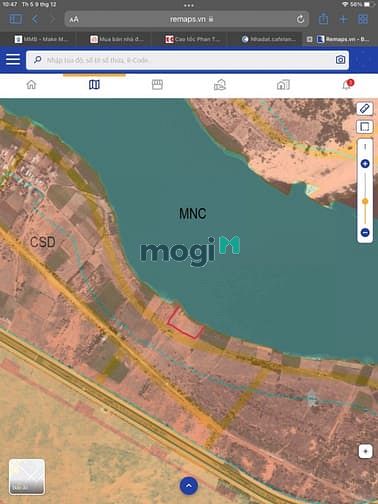This screenshot has height=504, width=378.
Task: Click the remaps.vn address bar
Action: pyautogui.click(x=187, y=19)
